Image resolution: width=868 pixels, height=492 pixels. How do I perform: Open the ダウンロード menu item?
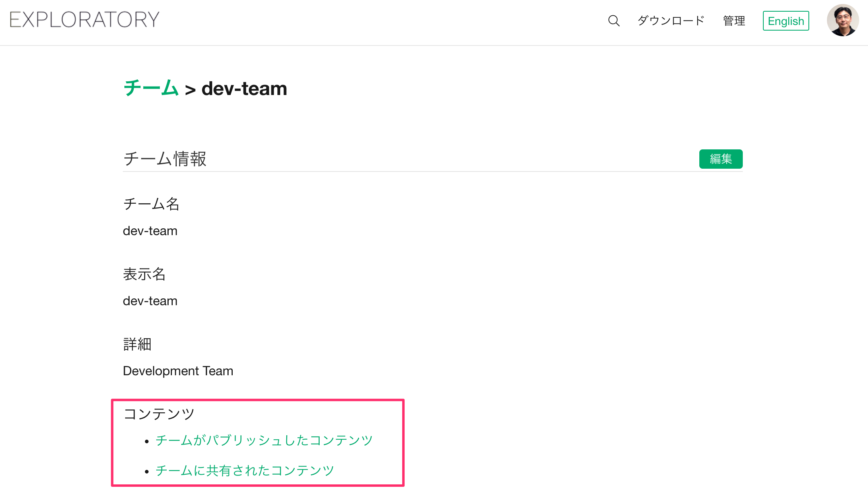coord(671,21)
